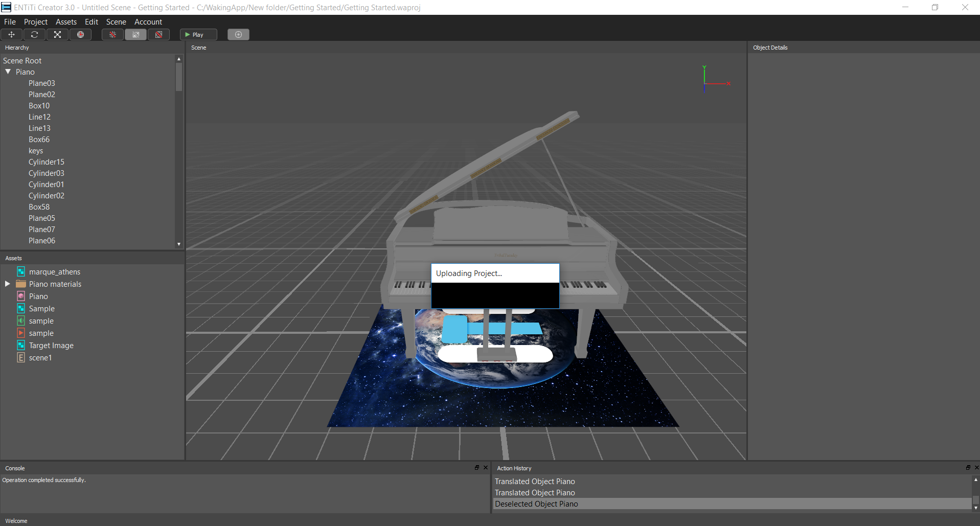This screenshot has height=526, width=980.
Task: Close the Console panel
Action: 486,467
